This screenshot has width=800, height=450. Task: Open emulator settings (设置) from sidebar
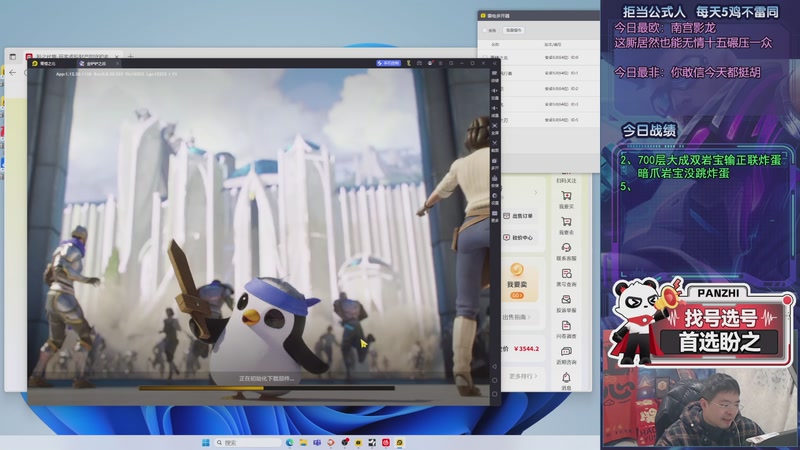tap(494, 198)
